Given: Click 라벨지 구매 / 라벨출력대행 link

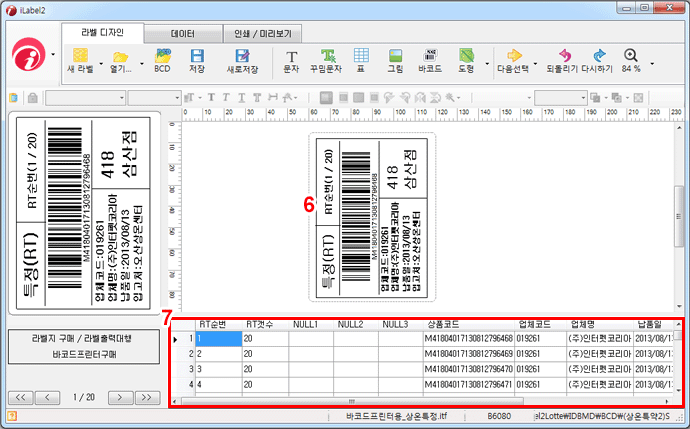Looking at the screenshot, I should click(81, 338).
